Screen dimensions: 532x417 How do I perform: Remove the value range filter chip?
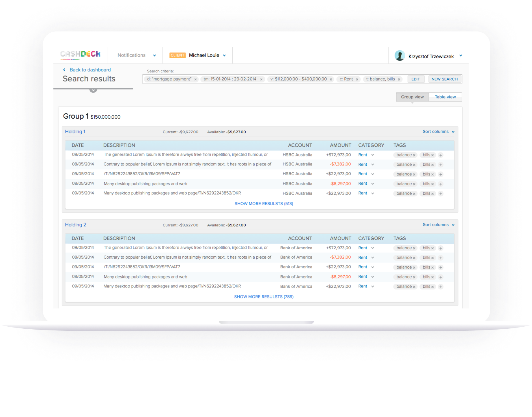pyautogui.click(x=331, y=79)
